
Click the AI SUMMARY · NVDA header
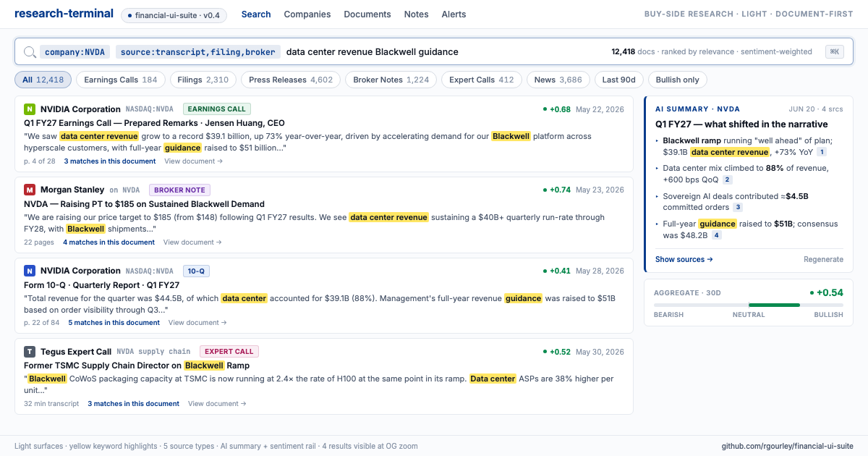click(697, 109)
